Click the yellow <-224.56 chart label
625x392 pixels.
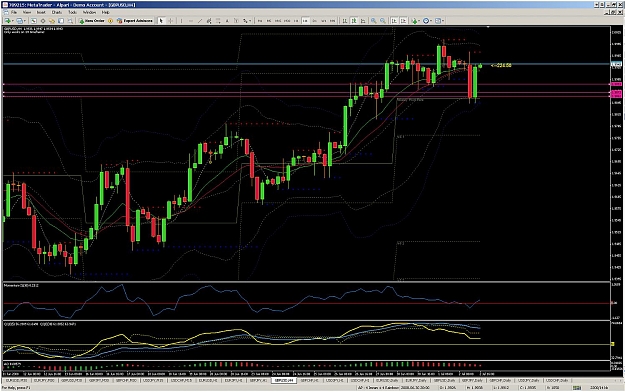pyautogui.click(x=501, y=65)
